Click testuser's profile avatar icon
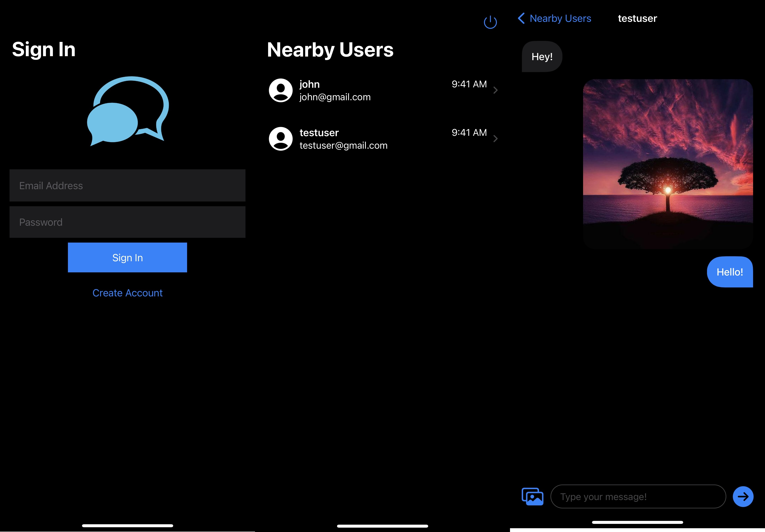 point(281,139)
